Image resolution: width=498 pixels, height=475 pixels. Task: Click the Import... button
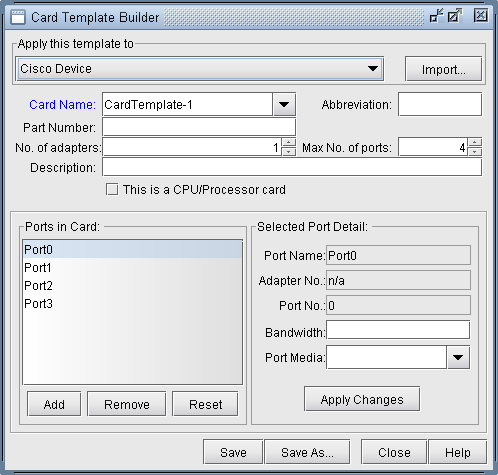coord(443,69)
